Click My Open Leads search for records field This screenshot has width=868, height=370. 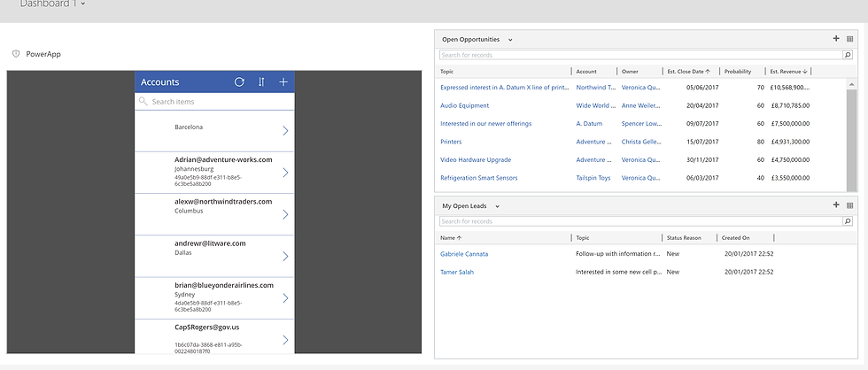coord(641,221)
